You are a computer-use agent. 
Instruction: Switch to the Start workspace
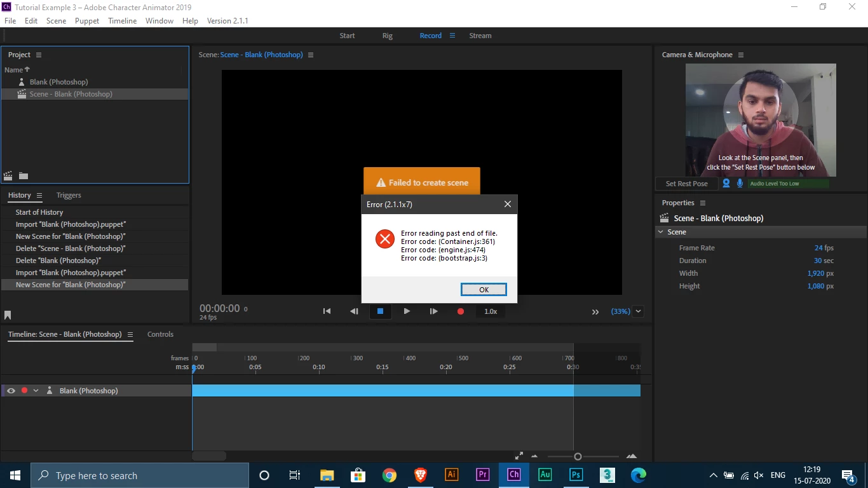coord(347,36)
